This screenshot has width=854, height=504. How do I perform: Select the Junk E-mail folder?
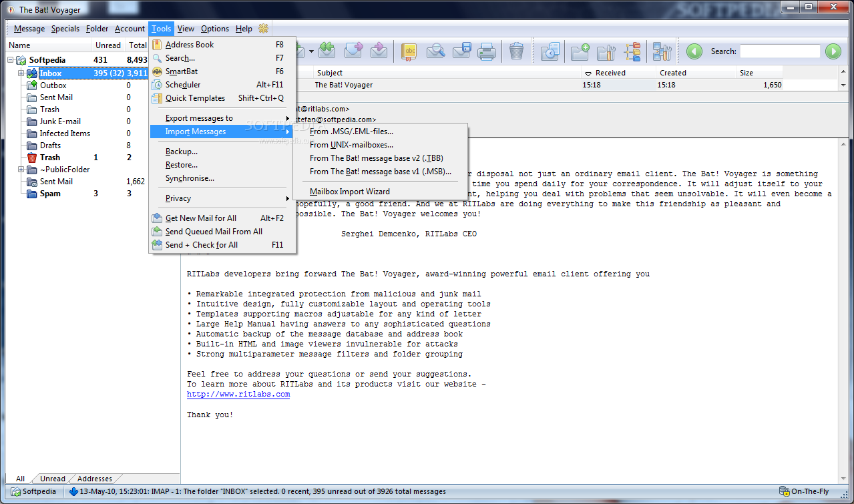[x=60, y=121]
